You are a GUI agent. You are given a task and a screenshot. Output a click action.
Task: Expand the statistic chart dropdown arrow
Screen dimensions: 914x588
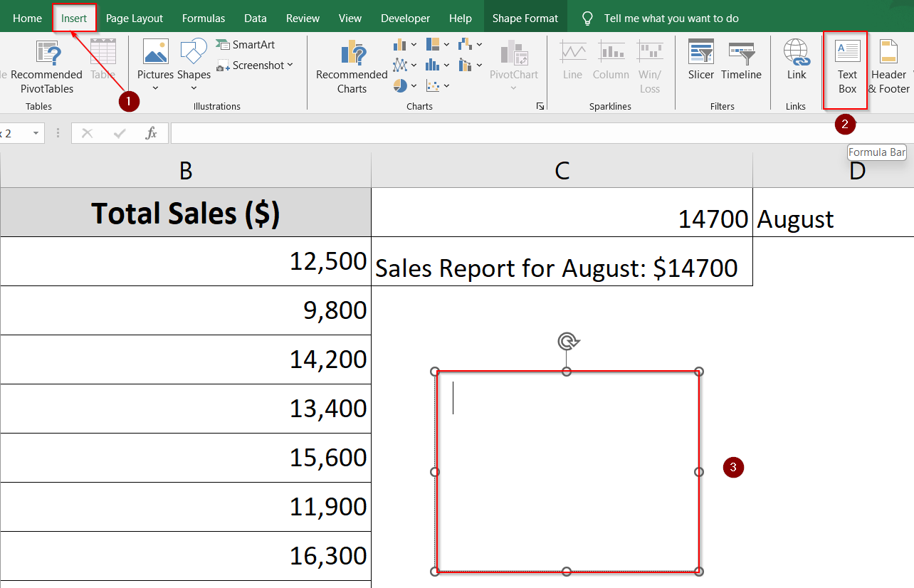[446, 65]
